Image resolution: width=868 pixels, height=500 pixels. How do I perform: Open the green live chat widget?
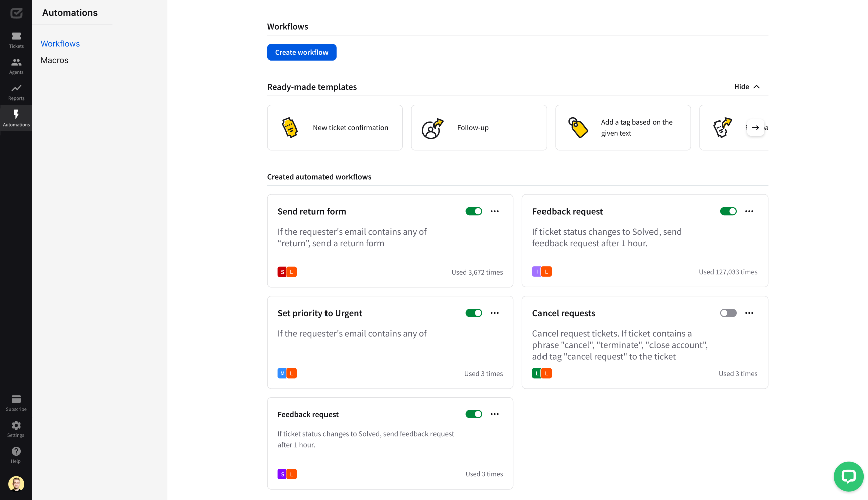pos(849,476)
